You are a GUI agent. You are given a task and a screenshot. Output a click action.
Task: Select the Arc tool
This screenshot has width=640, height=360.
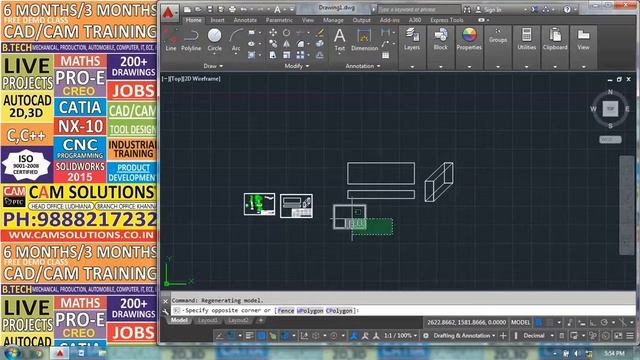click(x=236, y=40)
